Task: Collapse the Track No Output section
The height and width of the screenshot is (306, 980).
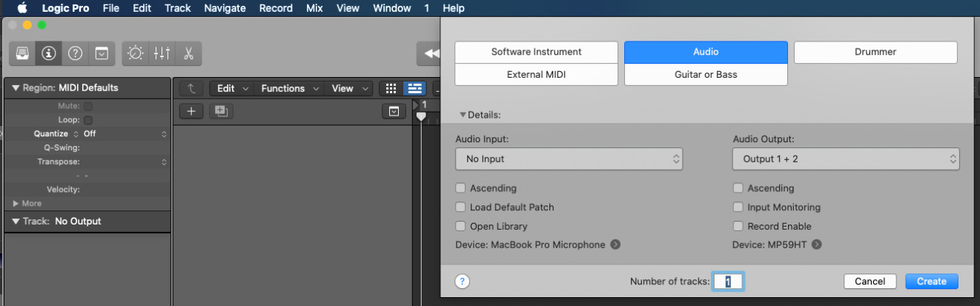Action: pos(16,221)
